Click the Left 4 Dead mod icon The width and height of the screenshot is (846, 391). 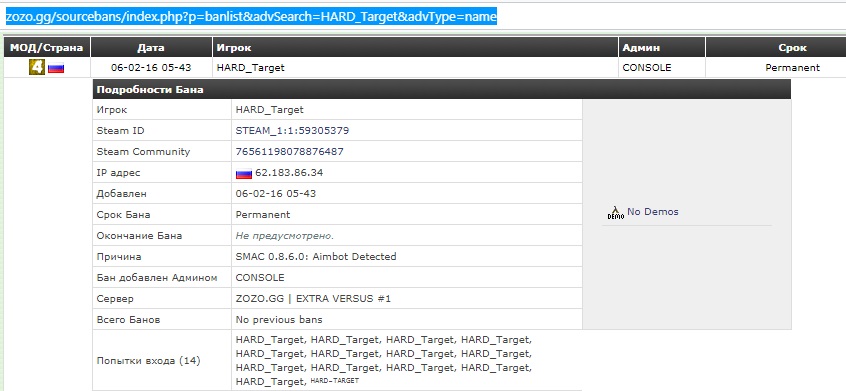pos(37,67)
